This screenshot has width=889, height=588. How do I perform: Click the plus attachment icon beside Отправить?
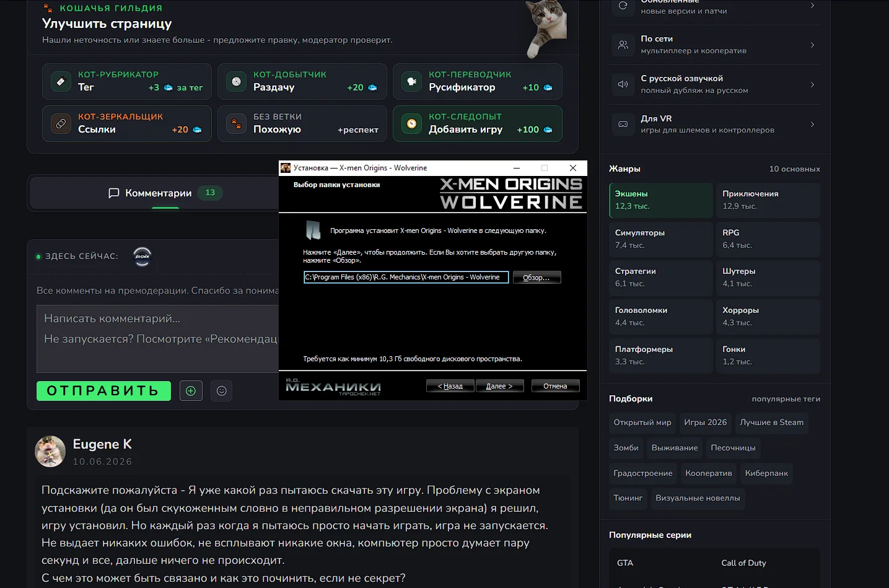pos(191,391)
